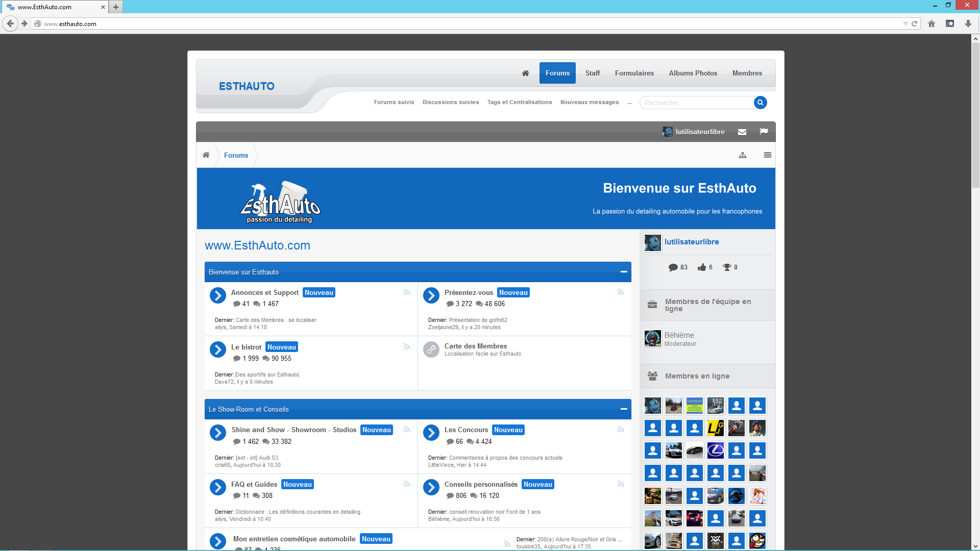Viewport: 980px width, 551px height.
Task: Open the Les Concours forum
Action: point(466,430)
